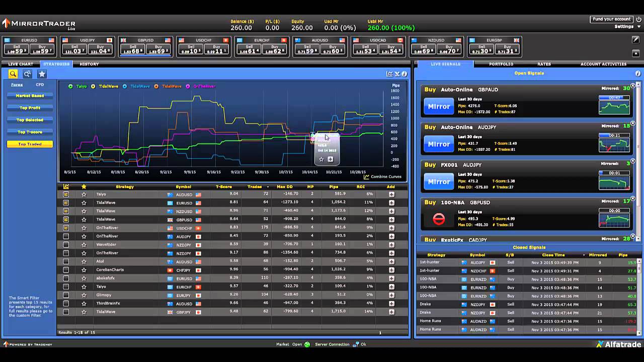Click Fund your account button
The height and width of the screenshot is (362, 644).
tap(611, 19)
